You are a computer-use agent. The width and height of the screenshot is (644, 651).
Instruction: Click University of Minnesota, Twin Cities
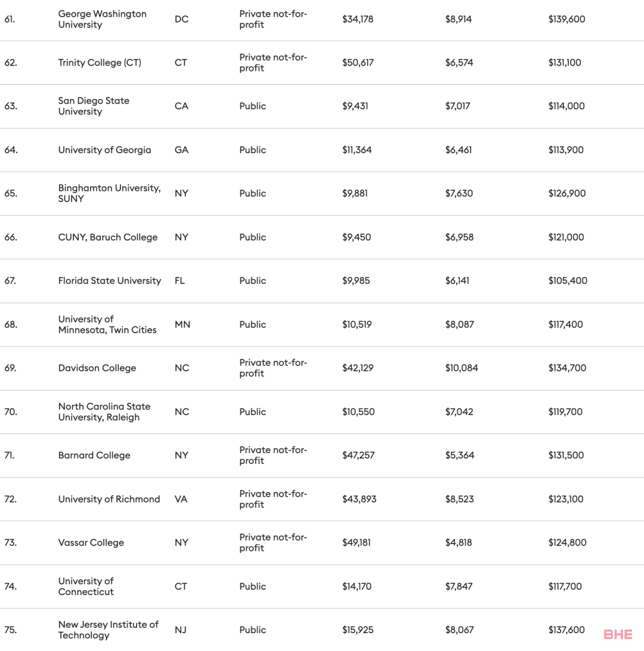click(107, 324)
